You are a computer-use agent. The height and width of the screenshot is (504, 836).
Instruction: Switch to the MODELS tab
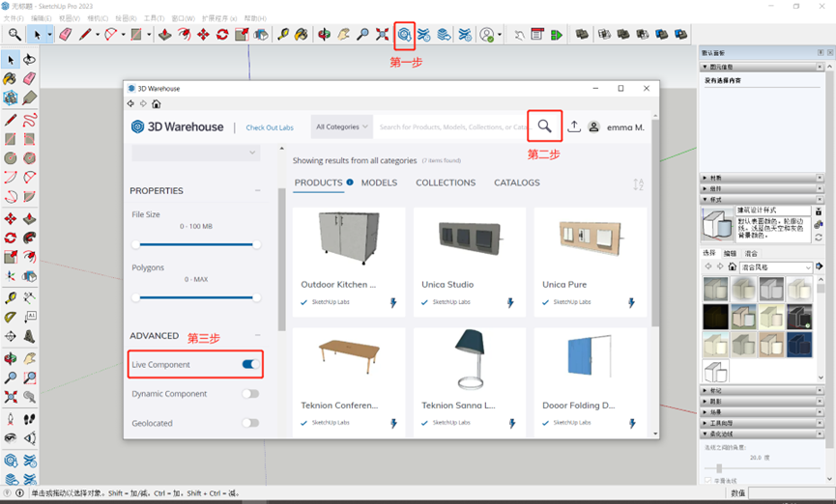(379, 182)
